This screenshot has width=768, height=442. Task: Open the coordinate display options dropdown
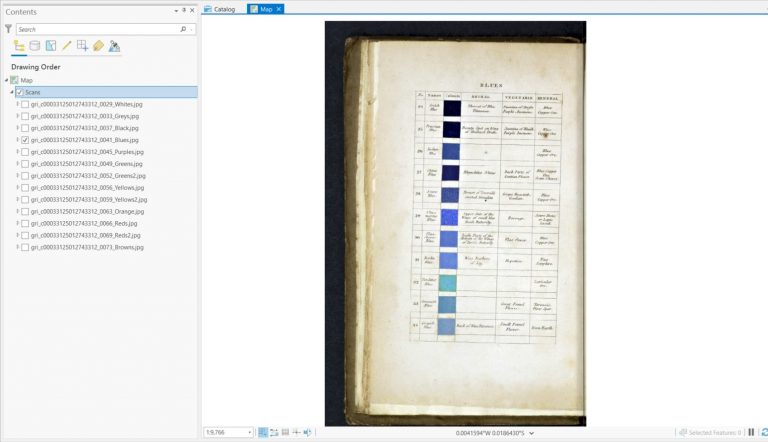coord(531,433)
